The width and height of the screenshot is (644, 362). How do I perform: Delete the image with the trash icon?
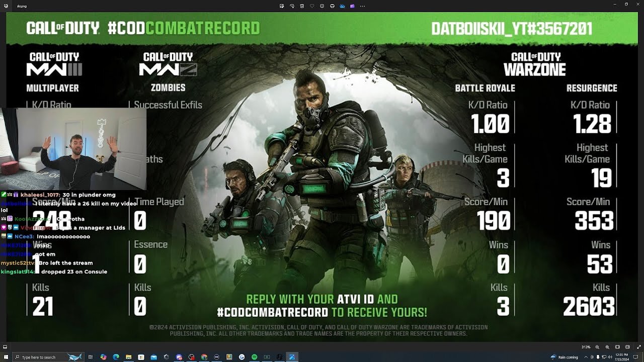(x=302, y=6)
